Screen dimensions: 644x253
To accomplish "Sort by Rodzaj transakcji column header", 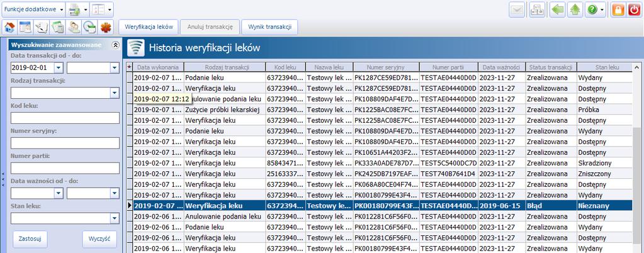I will click(225, 67).
